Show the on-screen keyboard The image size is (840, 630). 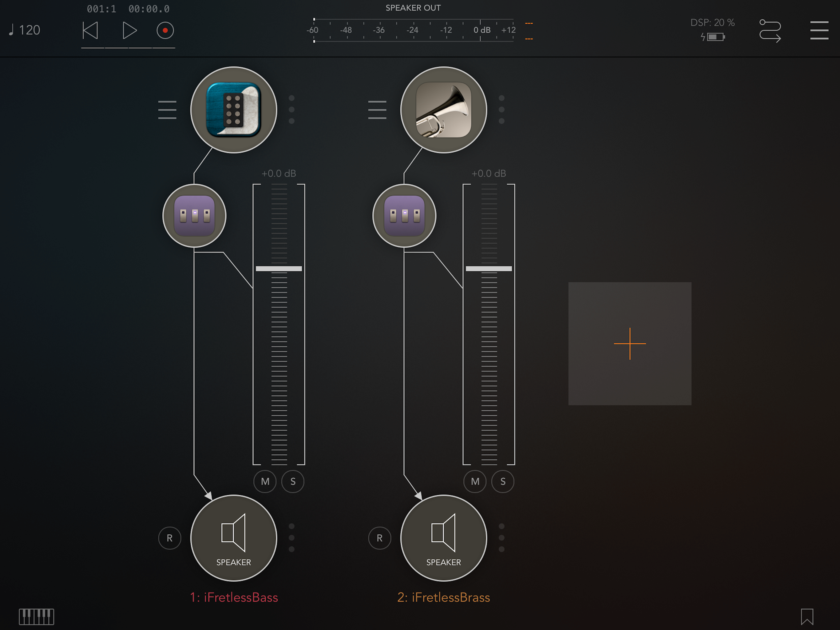coord(37,616)
